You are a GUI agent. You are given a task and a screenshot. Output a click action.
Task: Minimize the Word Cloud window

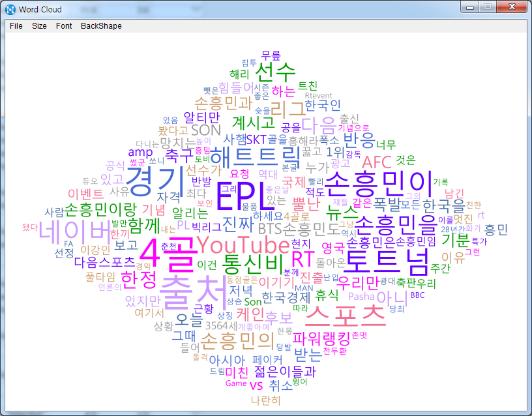[x=470, y=7]
